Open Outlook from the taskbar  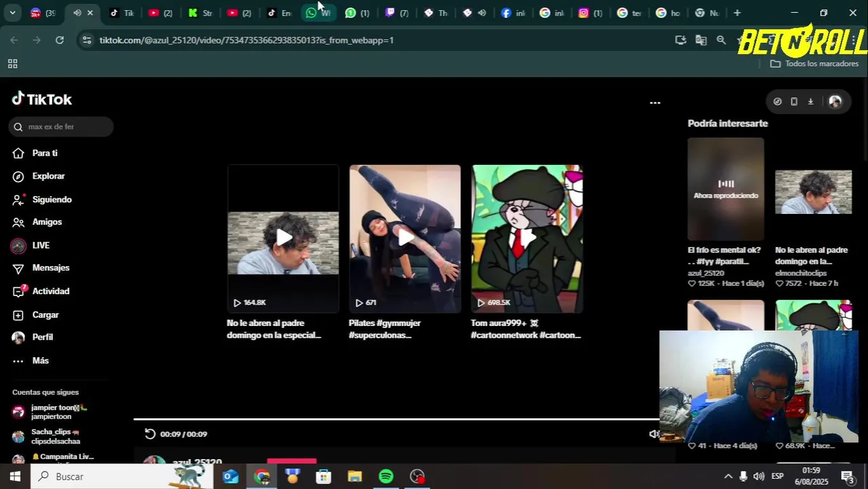click(230, 477)
